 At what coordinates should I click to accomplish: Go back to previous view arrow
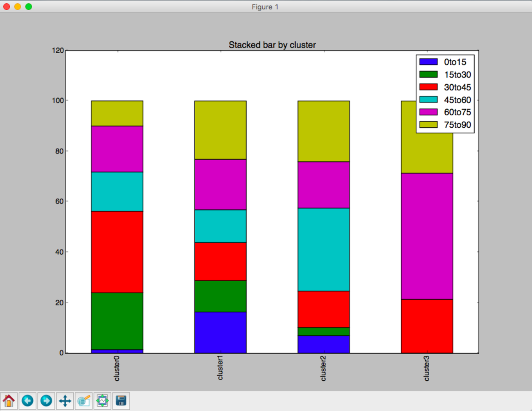[x=27, y=400]
